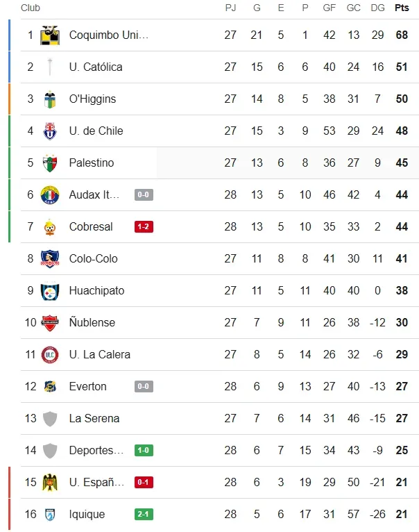Click the Iquique team crest
The image size is (419, 532).
click(50, 514)
